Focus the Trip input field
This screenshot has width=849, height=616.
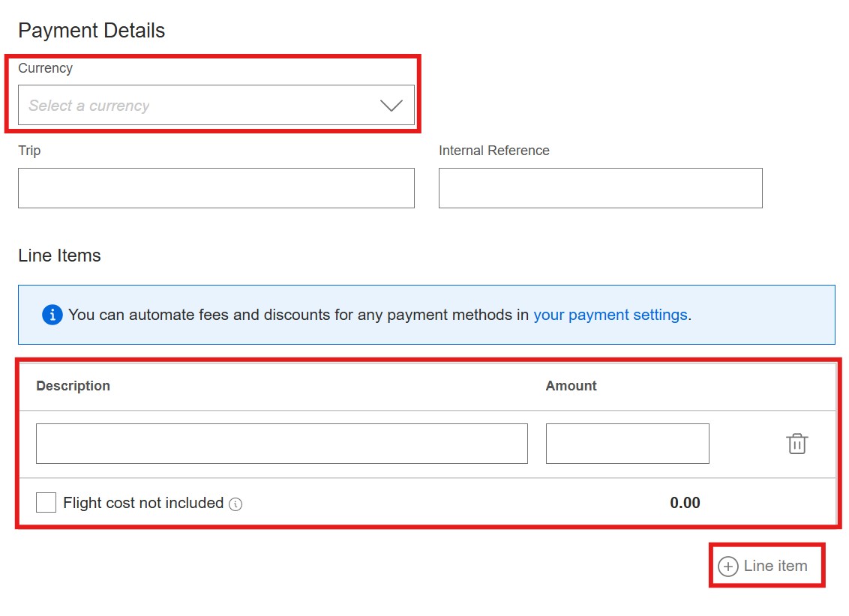pyautogui.click(x=216, y=188)
